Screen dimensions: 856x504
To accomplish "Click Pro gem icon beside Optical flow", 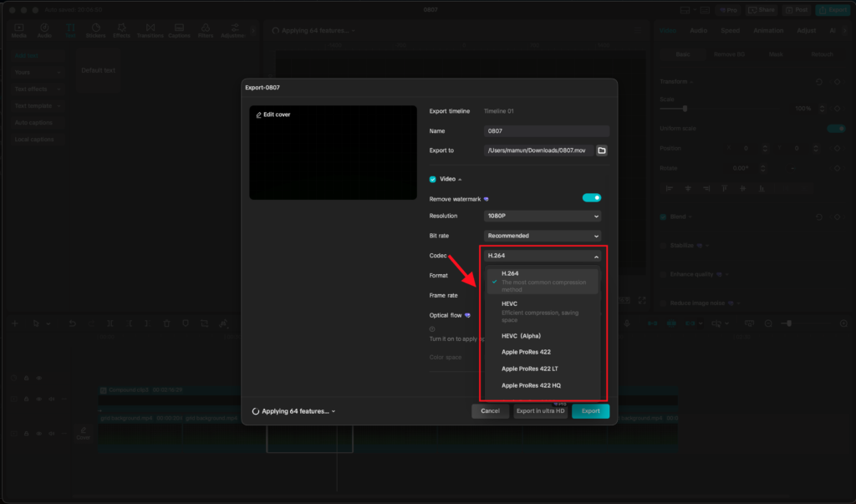I will (467, 316).
